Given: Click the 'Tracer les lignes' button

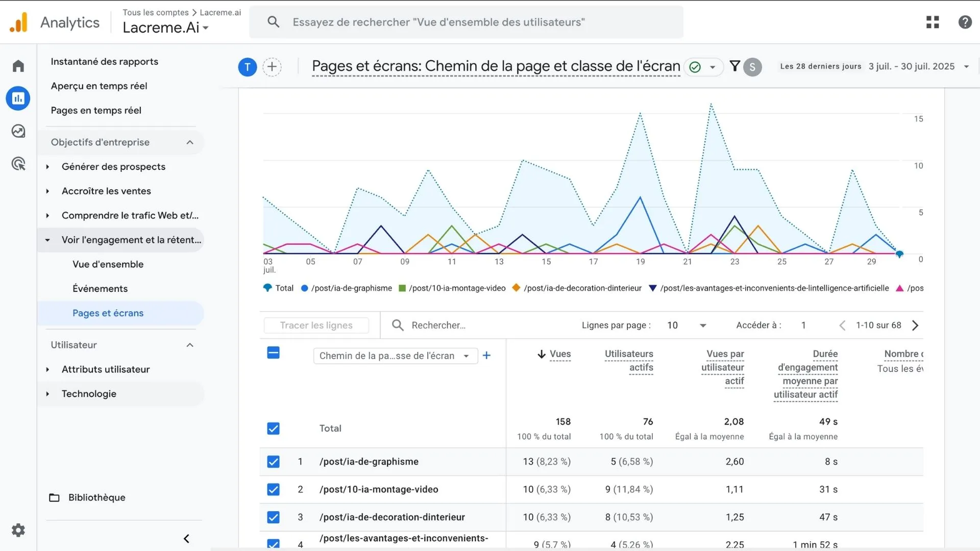Looking at the screenshot, I should 316,325.
